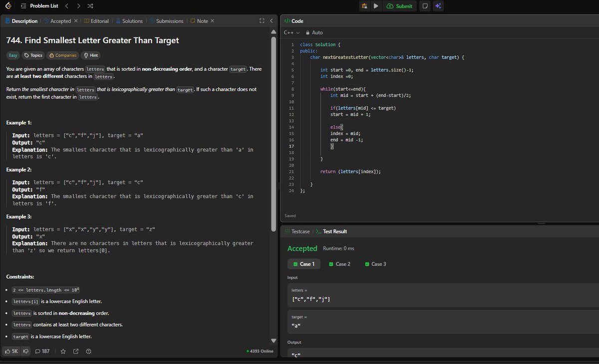Go to the previous problem arrow
The height and width of the screenshot is (364, 599).
click(x=67, y=6)
